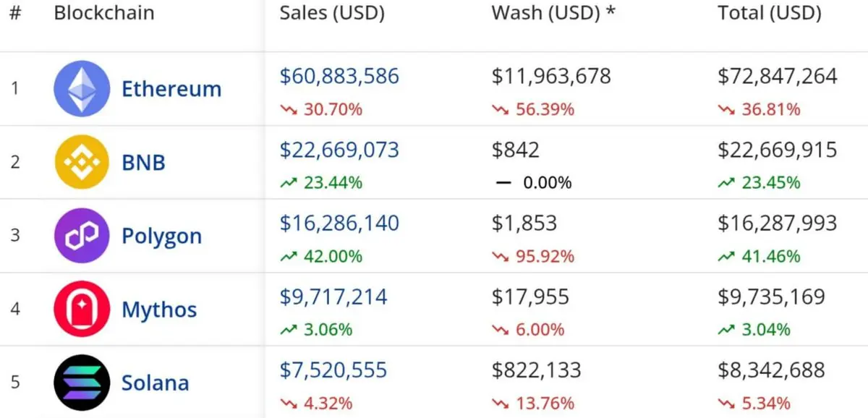Sort by Sales (USD) column header
The image size is (868, 418).
(x=332, y=13)
